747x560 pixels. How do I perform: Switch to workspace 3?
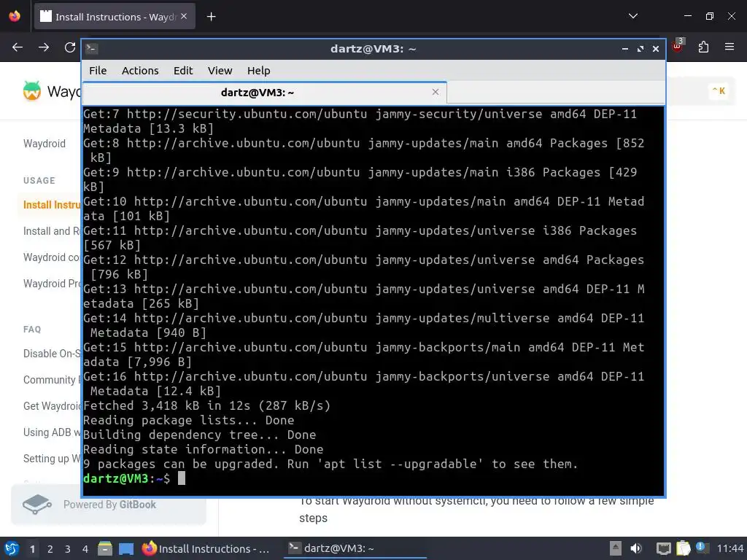pyautogui.click(x=68, y=549)
